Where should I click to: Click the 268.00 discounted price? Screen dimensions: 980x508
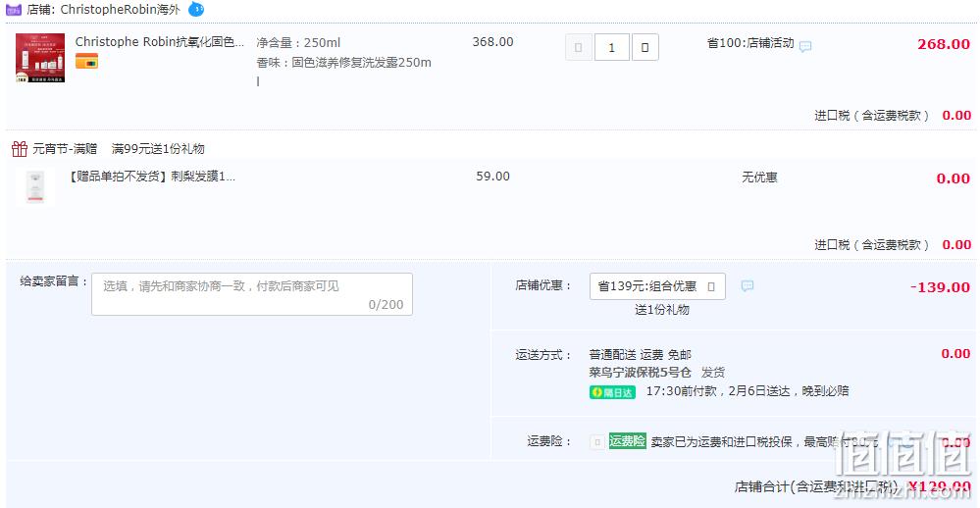943,44
